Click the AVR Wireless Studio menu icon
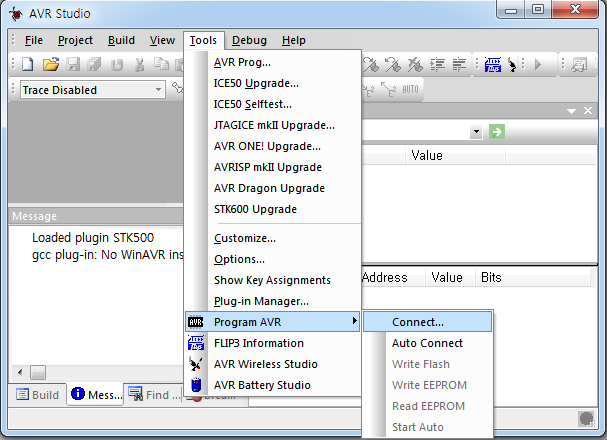The image size is (607, 440). pyautogui.click(x=196, y=364)
